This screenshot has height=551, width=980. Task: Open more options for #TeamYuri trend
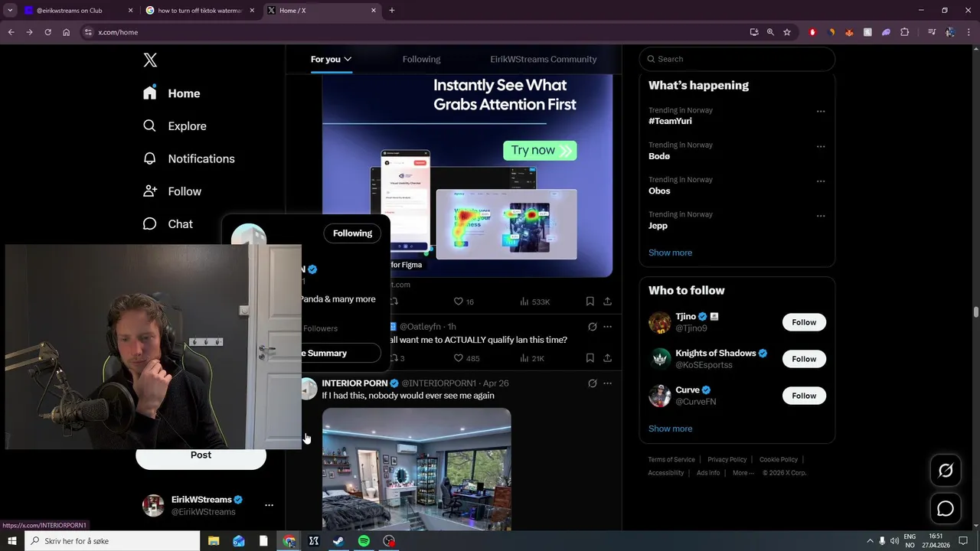821,112
